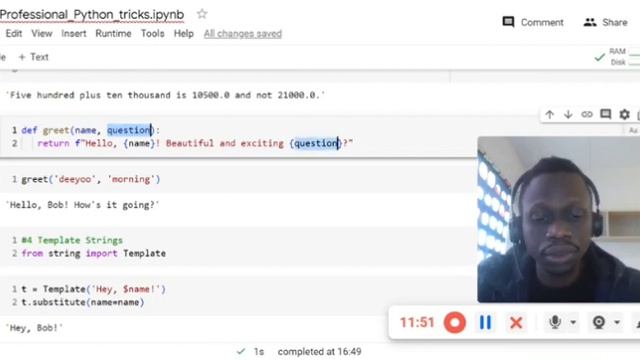The image size is (640, 360).
Task: Star the Professional_Python_tricks notebook
Action: point(202,14)
